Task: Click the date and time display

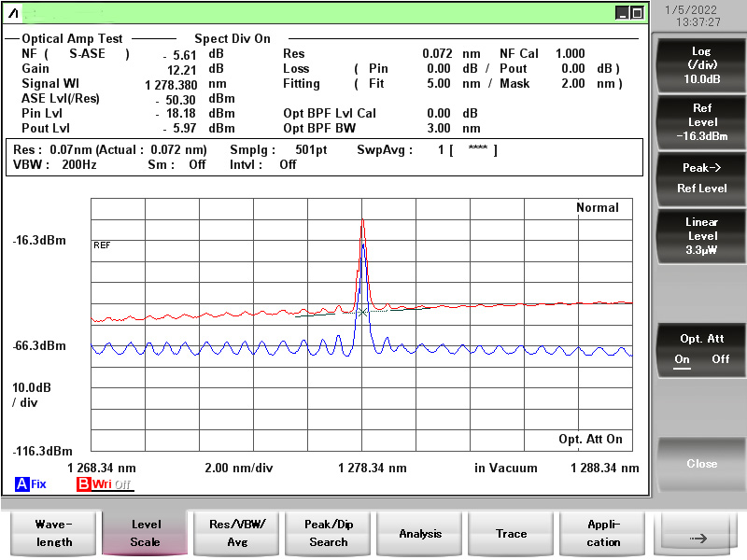Action: point(699,15)
